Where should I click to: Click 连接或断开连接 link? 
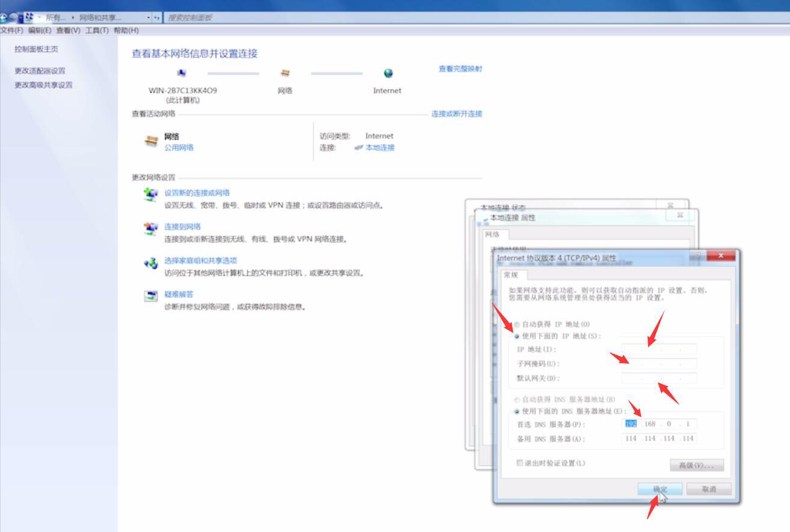coord(457,114)
